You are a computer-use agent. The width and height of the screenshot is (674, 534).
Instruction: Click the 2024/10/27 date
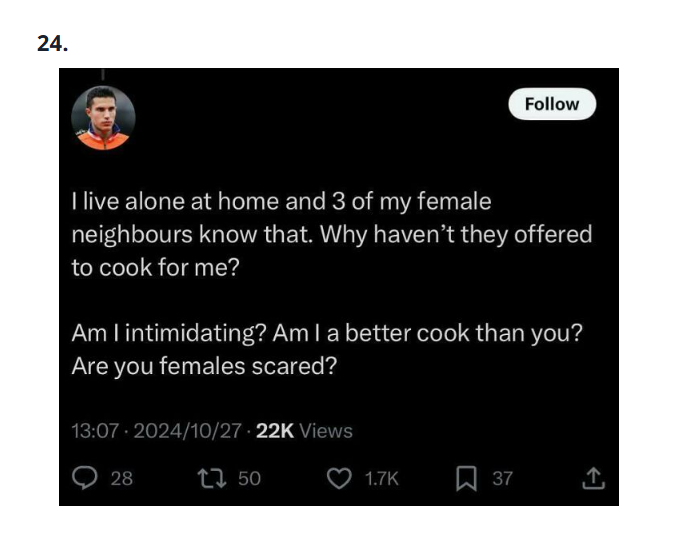pyautogui.click(x=189, y=431)
